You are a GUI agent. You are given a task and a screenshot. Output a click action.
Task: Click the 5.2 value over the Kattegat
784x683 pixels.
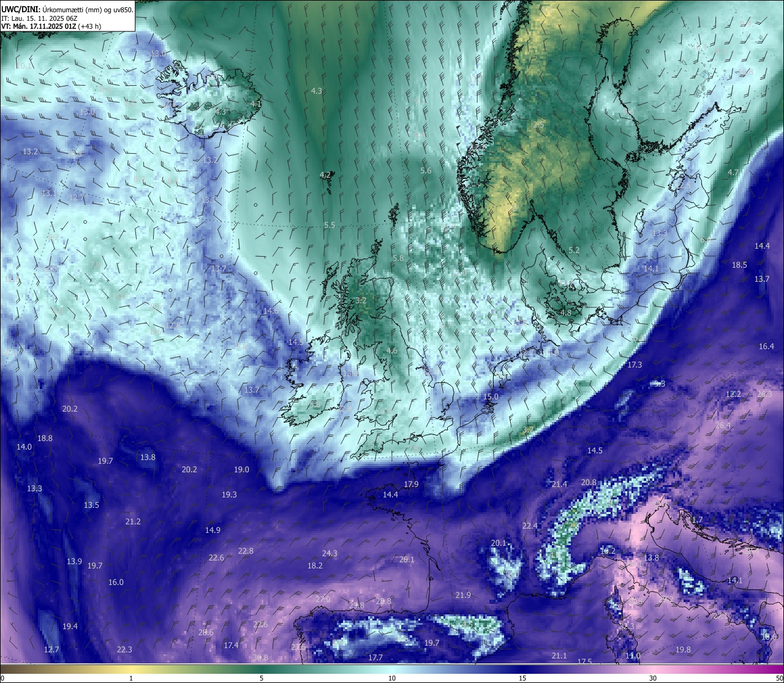pos(574,250)
